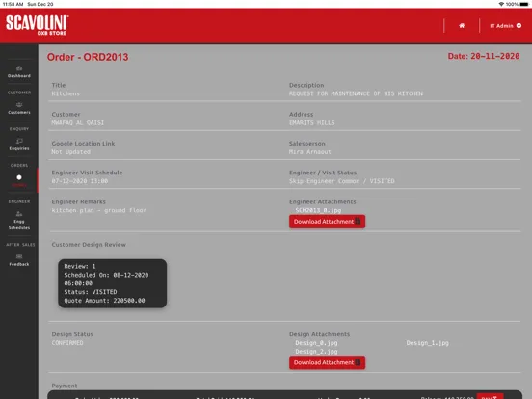Click the description 'REQUEST FOR MAINTENANCE OF HIS KITCHEN'
Viewport: 532px width, 399px height.
tap(356, 93)
